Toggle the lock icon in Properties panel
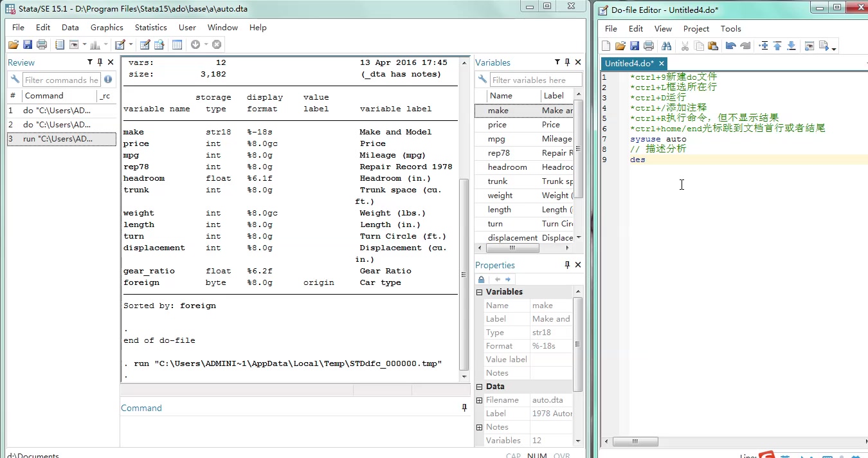This screenshot has height=458, width=868. (481, 279)
